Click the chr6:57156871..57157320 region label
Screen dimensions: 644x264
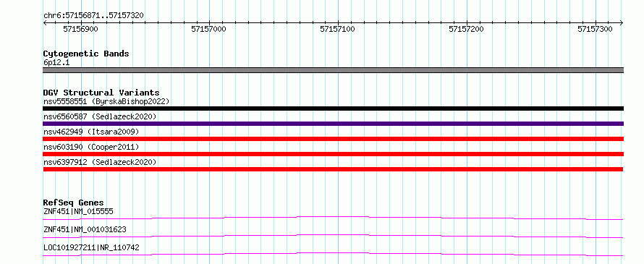coord(93,15)
